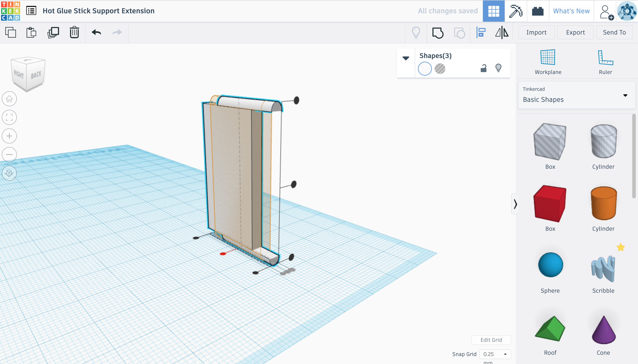The width and height of the screenshot is (638, 364).
Task: Adjust the Snap Grid value field
Action: [x=495, y=354]
